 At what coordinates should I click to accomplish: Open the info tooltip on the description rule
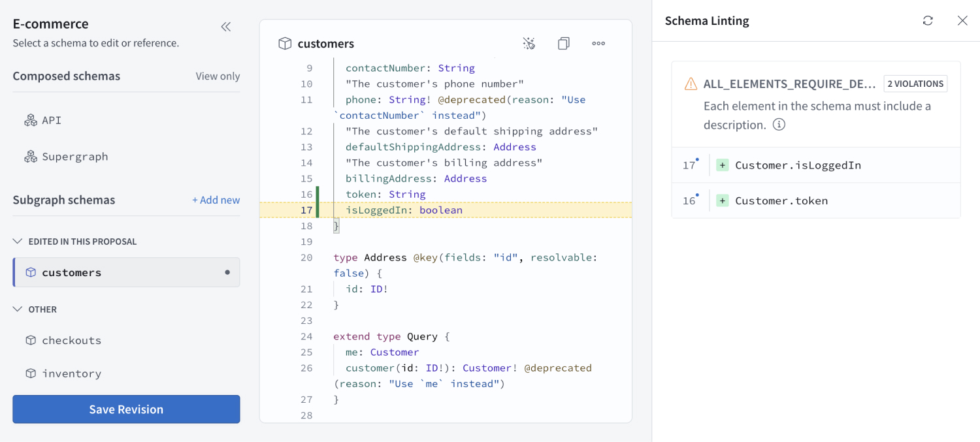779,124
